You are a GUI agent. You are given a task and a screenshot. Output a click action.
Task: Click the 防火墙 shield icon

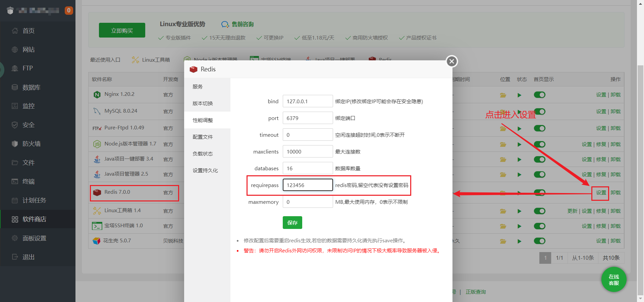(x=15, y=144)
